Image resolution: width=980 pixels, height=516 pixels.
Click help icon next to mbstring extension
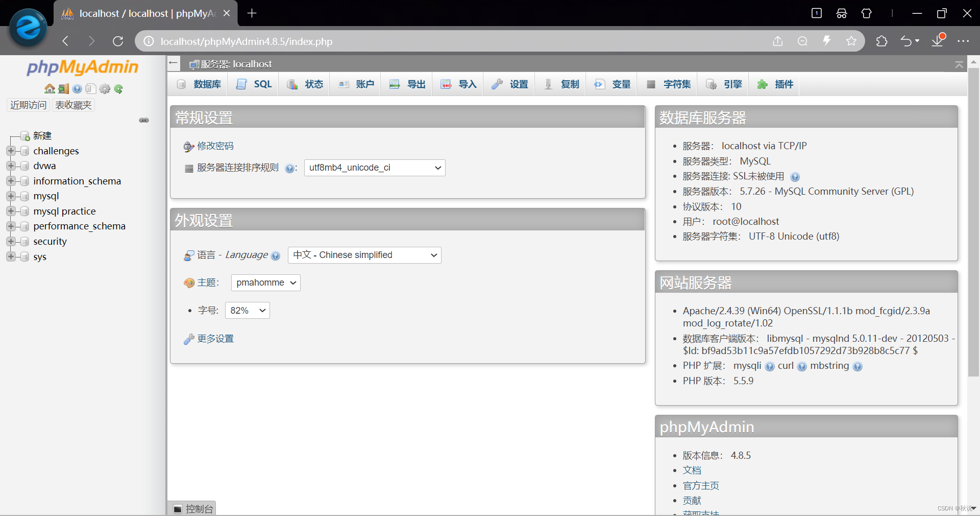(857, 367)
